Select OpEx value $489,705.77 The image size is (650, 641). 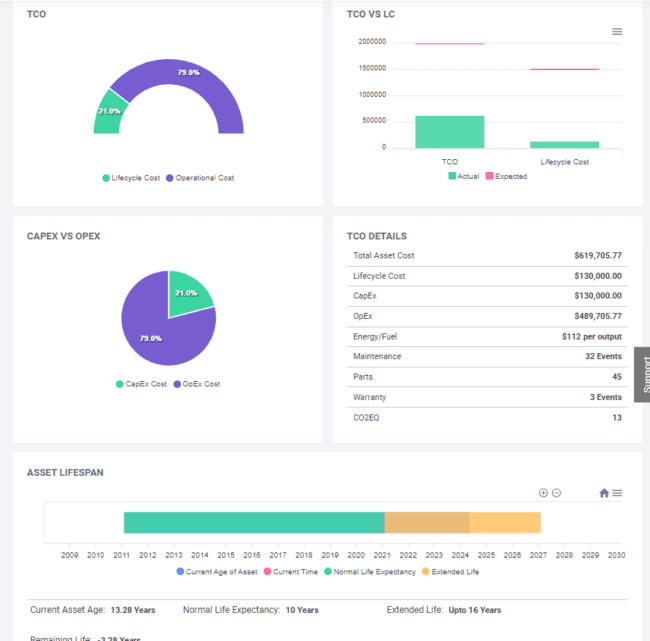click(x=598, y=316)
